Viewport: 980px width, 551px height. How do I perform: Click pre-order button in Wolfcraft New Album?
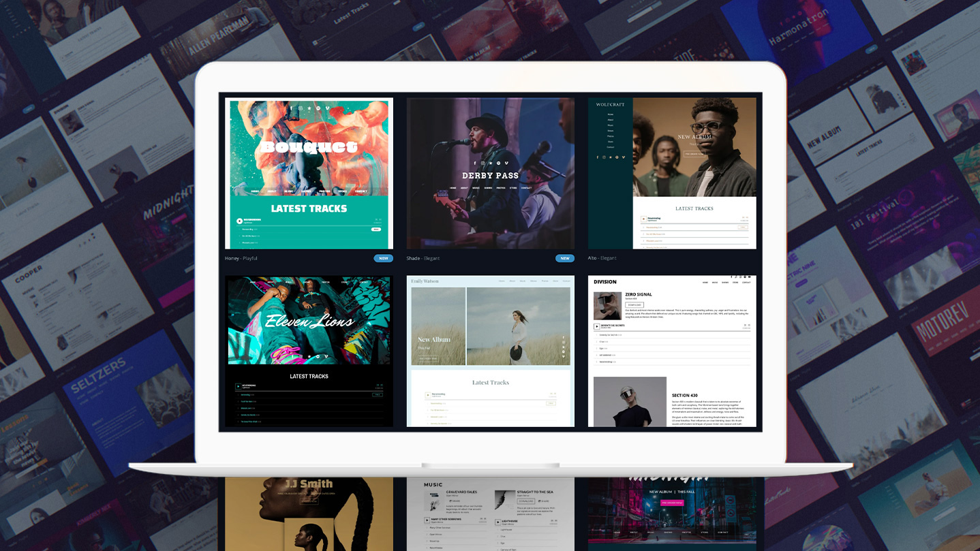[x=694, y=154]
